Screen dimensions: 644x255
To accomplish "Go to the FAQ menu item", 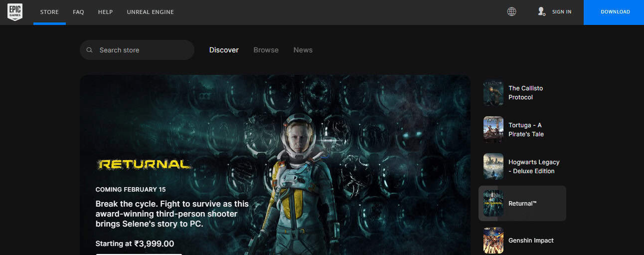I will 78,12.
